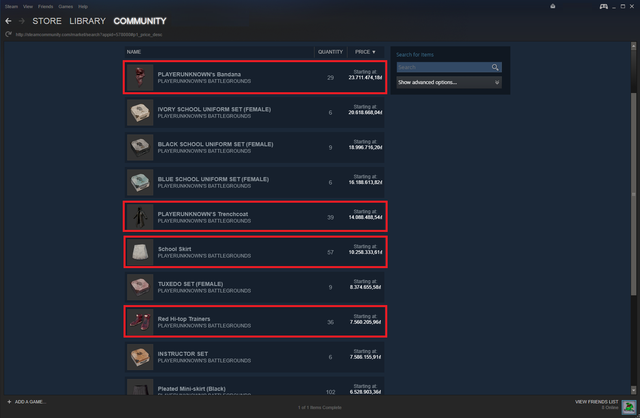
Task: Sort listings by Quantity column
Action: tap(330, 52)
